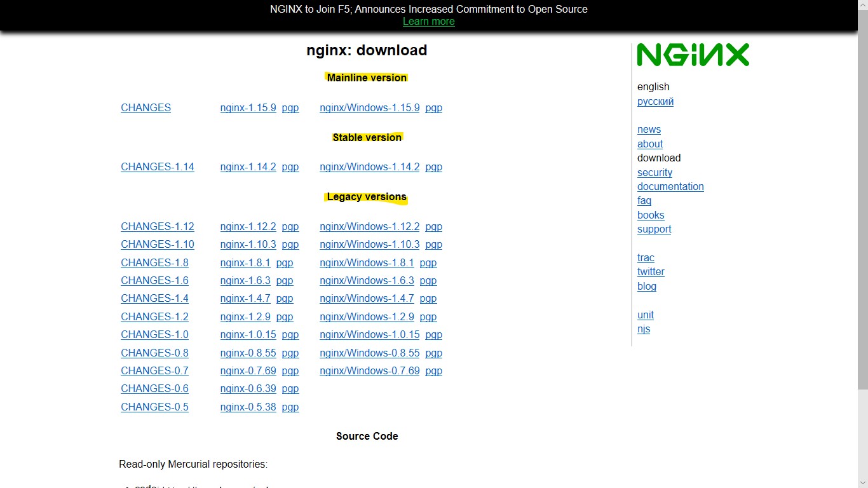Download nginx-1.2.9

pyautogui.click(x=245, y=317)
